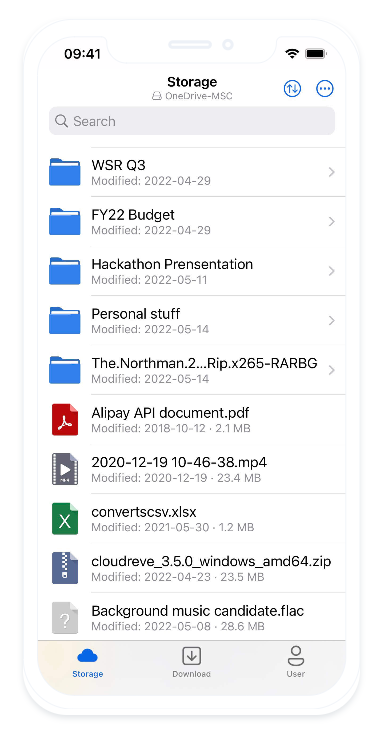
Task: Expand Personal stuff folder chevron
Action: pyautogui.click(x=332, y=321)
